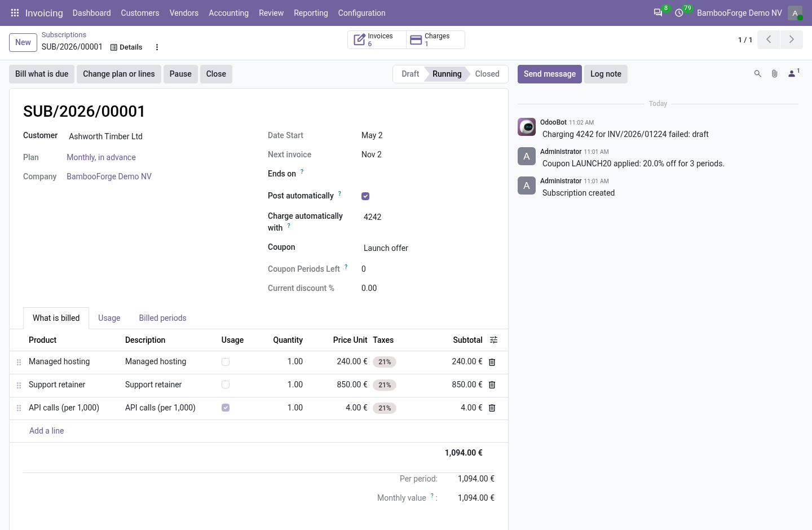The height and width of the screenshot is (530, 812).
Task: Open the subscription actions kebab menu
Action: click(x=157, y=47)
